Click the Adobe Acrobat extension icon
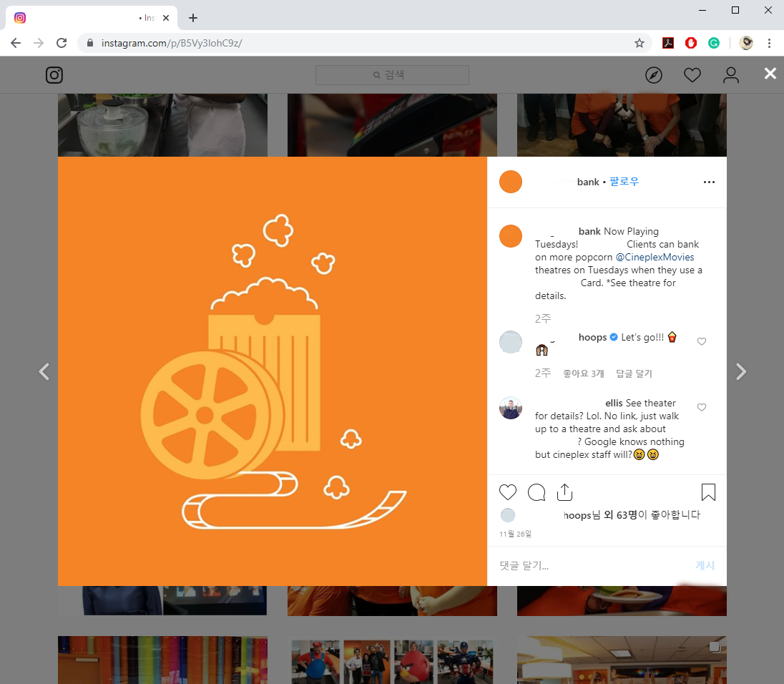 668,43
